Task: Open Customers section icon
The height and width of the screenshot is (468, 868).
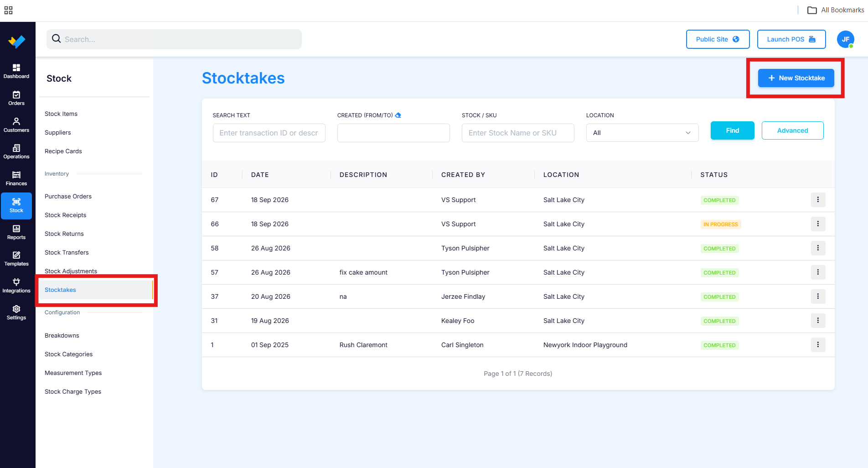Action: click(x=16, y=125)
